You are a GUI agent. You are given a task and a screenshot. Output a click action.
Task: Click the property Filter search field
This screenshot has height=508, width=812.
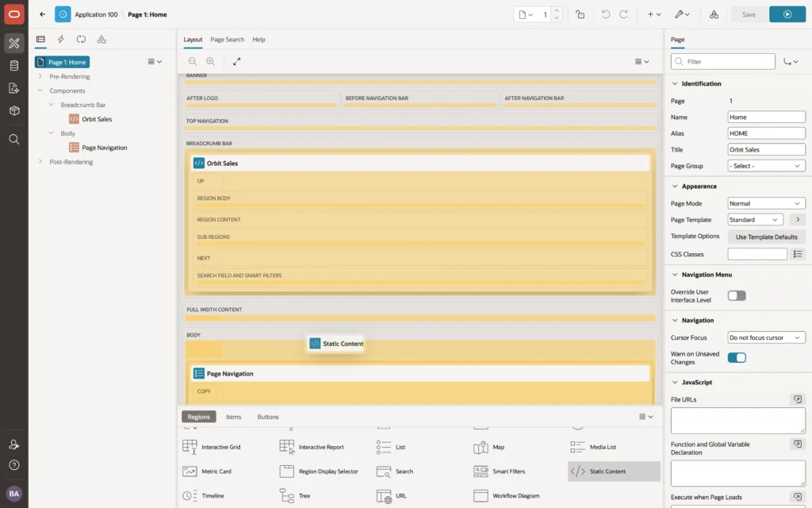pos(723,62)
